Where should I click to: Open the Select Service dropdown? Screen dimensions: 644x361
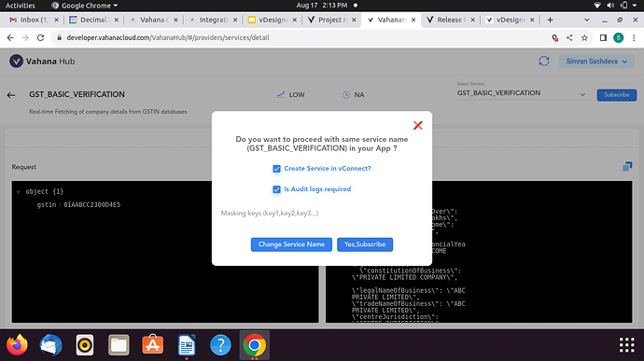point(522,93)
